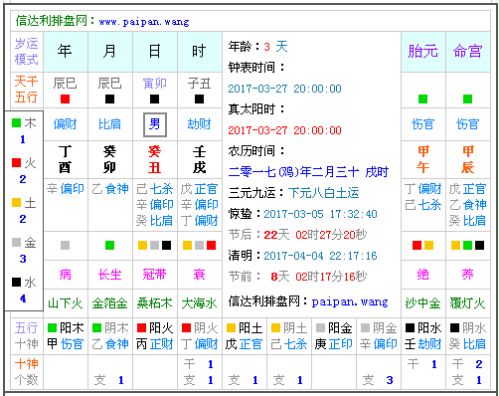Viewport: 500px width, 396px height.
Task: Click the 支 3 count under 阴金
Action: pyautogui.click(x=378, y=380)
